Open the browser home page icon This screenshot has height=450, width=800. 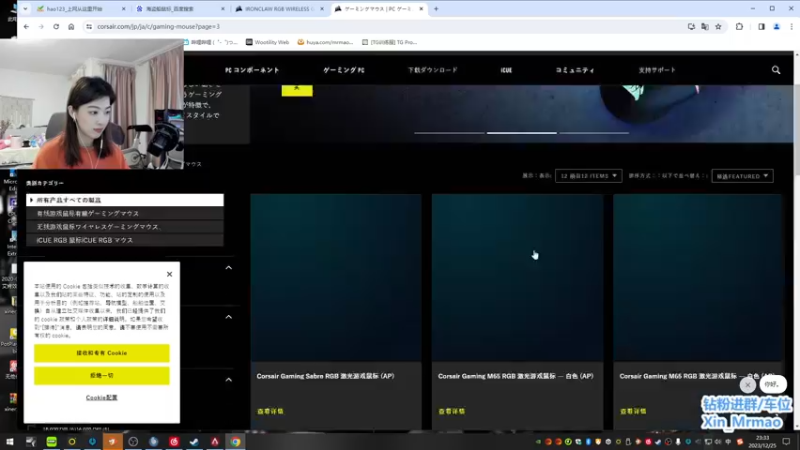71,27
